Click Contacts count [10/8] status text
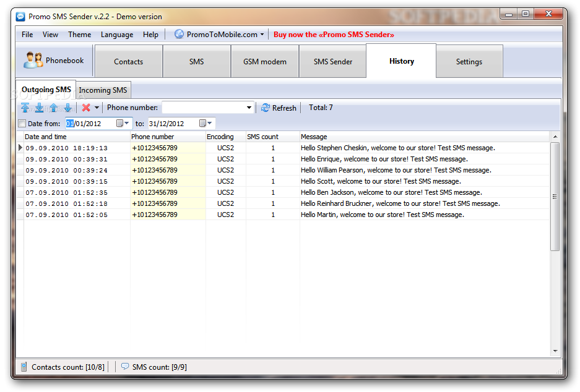Screen dimensions: 580x392 coord(68,367)
